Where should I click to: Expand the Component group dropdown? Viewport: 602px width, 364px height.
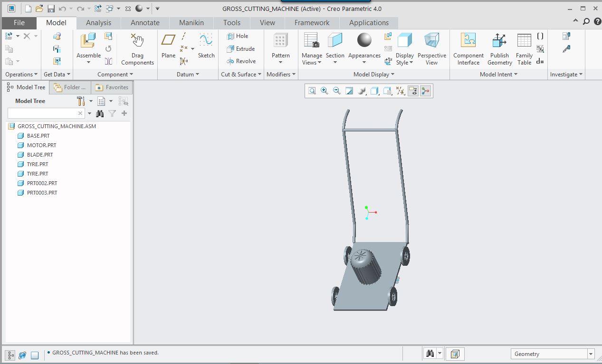tap(115, 75)
